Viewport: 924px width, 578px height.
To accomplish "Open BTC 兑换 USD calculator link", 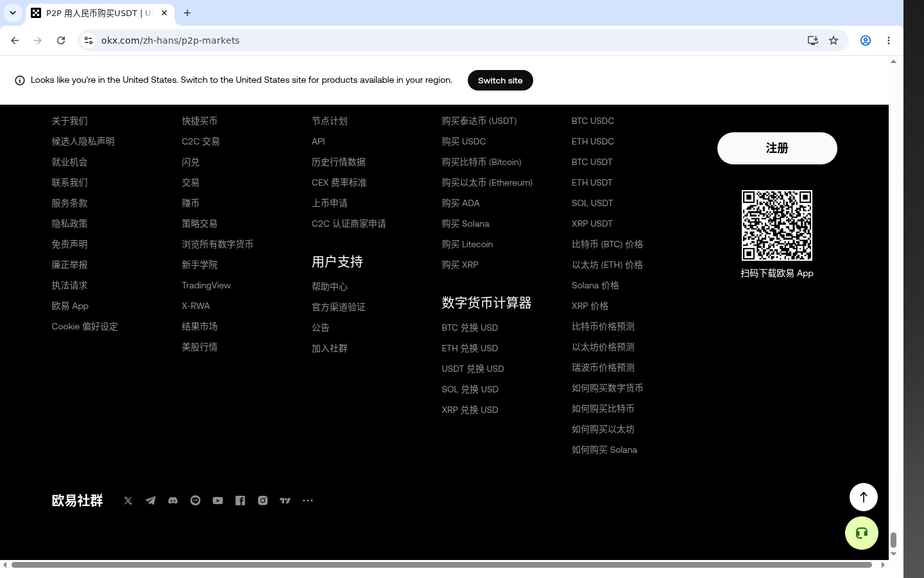I will coord(470,328).
